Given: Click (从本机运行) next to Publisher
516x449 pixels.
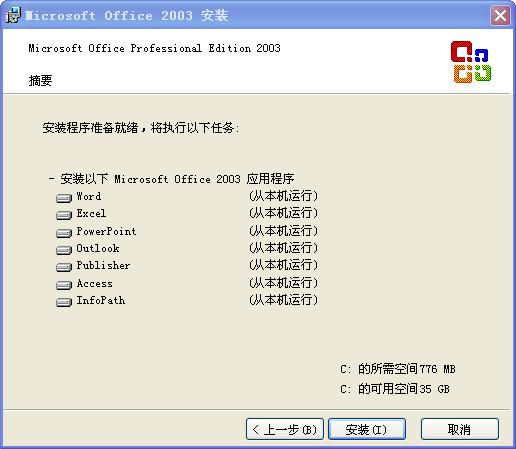Looking at the screenshot, I should pos(283,265).
